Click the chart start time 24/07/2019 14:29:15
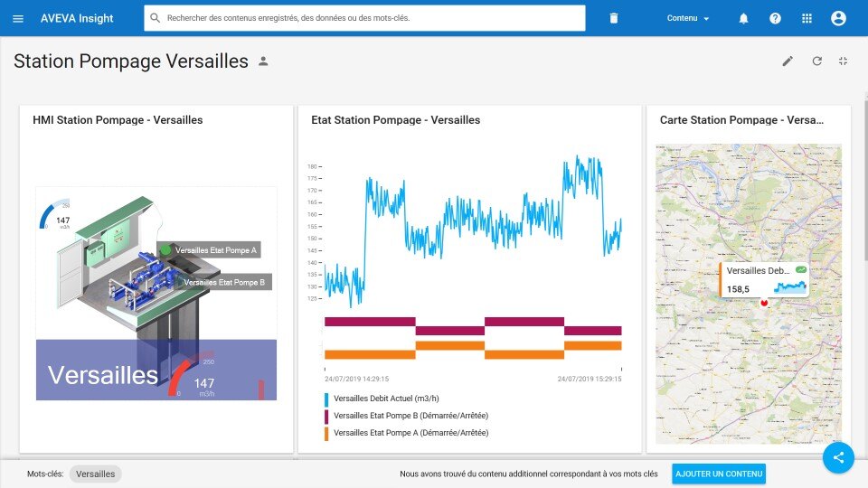 [x=356, y=379]
